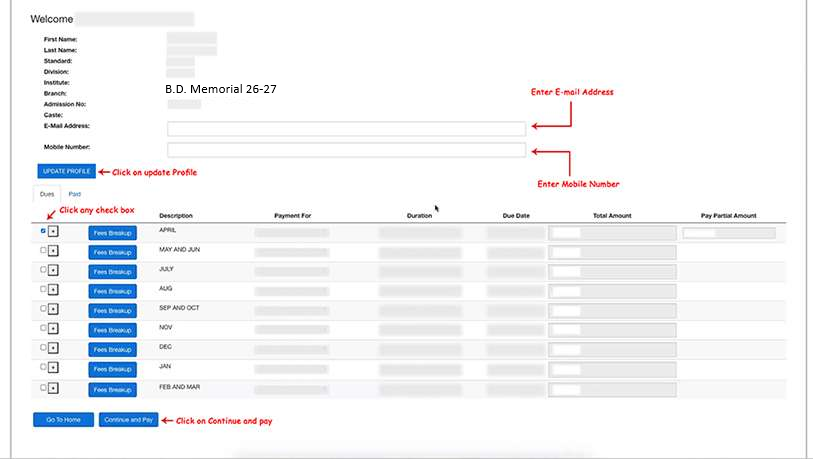The width and height of the screenshot is (813, 459).
Task: Check the DEC fee row checkbox
Action: tap(43, 347)
